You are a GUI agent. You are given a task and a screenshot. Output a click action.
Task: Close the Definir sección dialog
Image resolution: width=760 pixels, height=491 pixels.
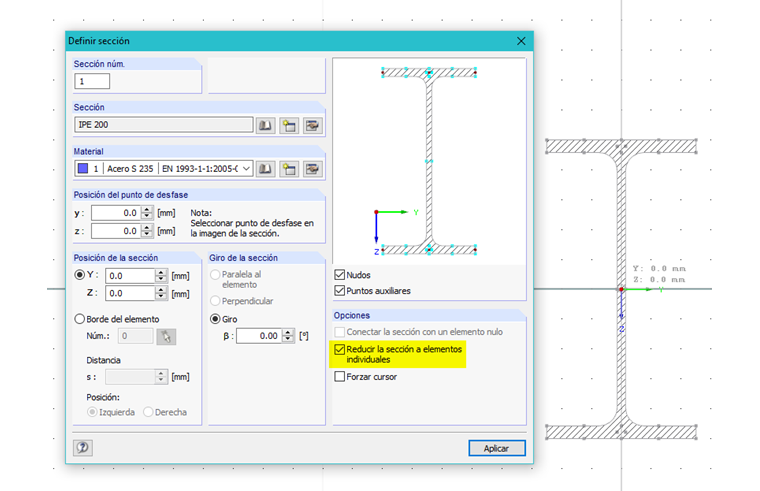(521, 41)
